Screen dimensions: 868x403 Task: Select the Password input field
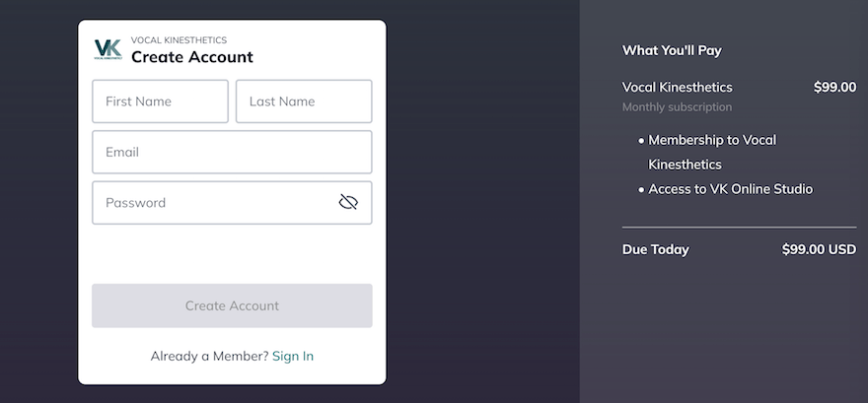coord(232,203)
